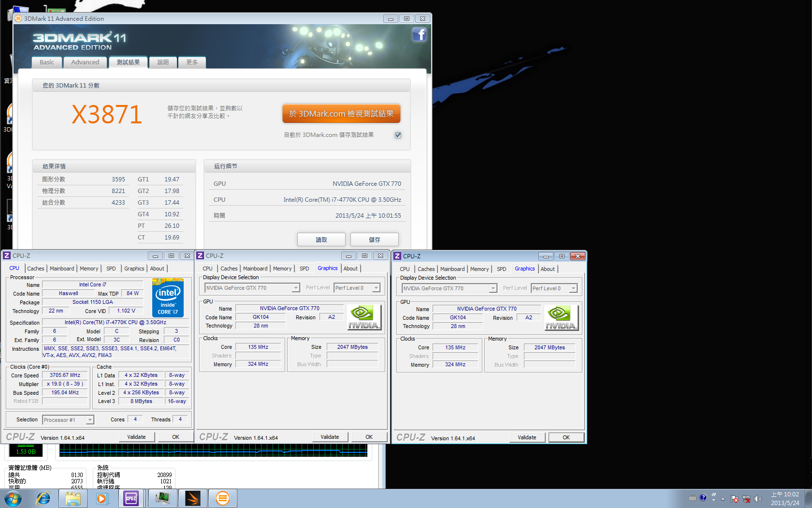
Task: Click the 3DMark 11 title bar app icon
Action: (18, 18)
